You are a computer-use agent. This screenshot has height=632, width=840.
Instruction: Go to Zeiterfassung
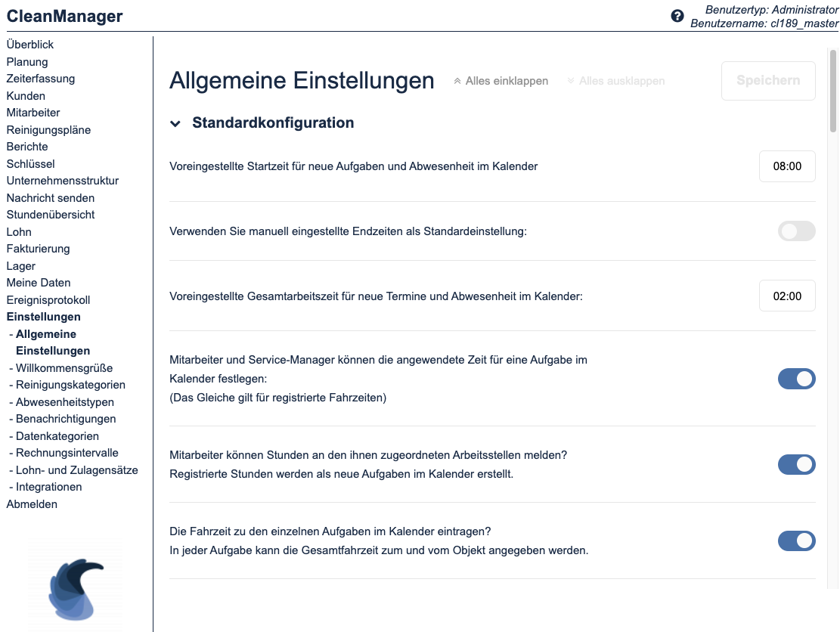[41, 79]
